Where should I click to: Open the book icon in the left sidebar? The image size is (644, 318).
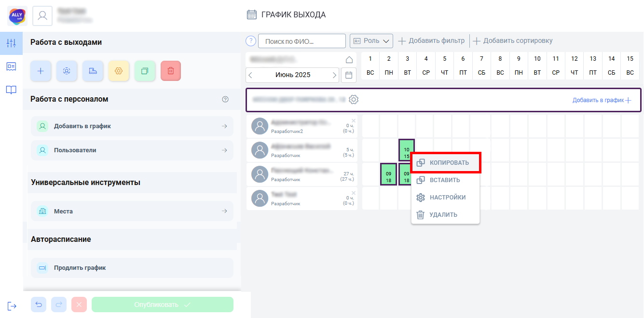point(11,90)
